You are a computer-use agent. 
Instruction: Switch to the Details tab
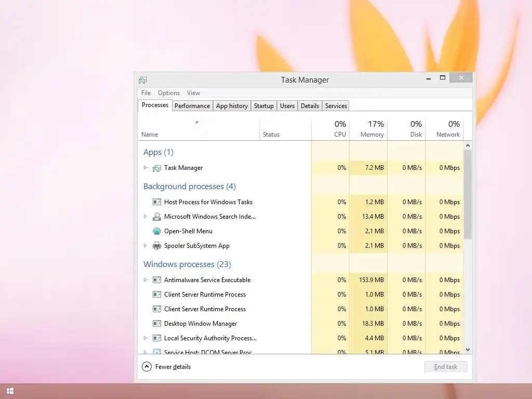[x=310, y=106]
